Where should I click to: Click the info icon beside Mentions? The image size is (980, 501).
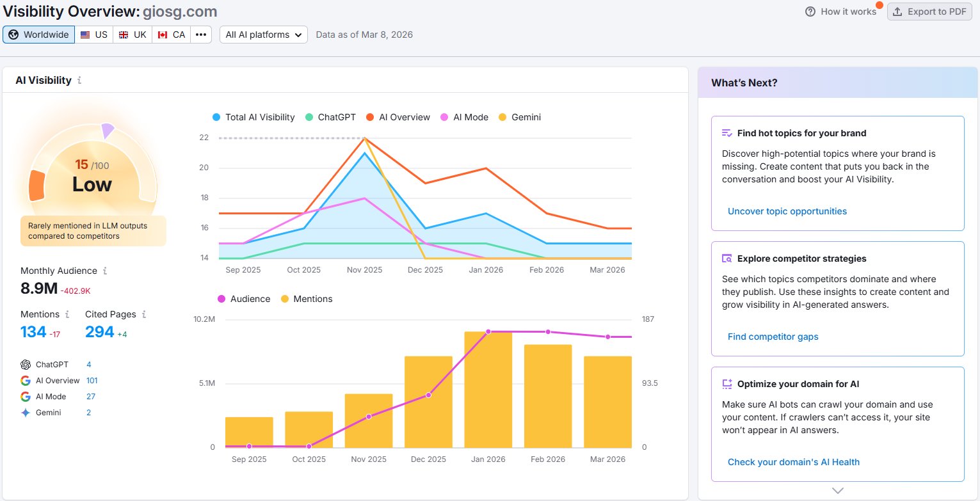[x=67, y=315]
